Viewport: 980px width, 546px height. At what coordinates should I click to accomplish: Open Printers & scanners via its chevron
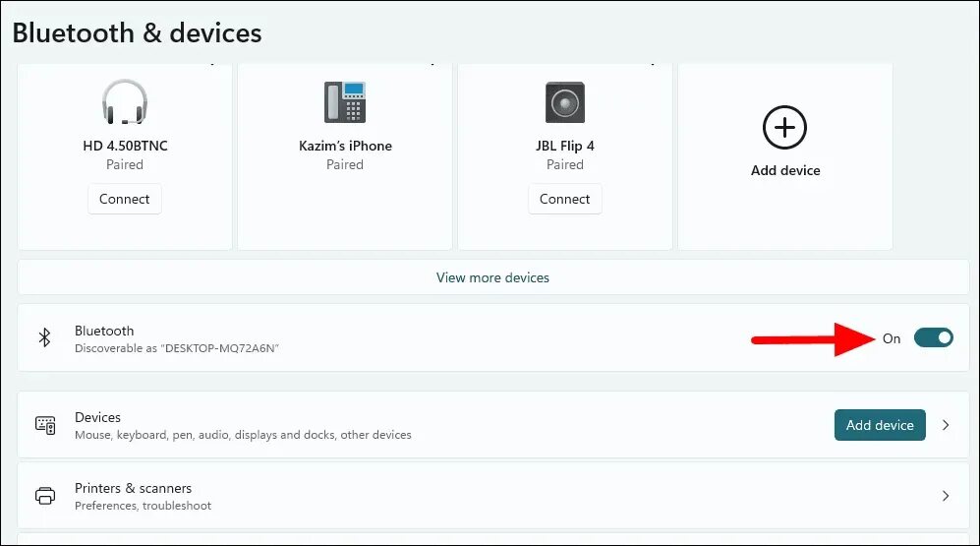(x=946, y=496)
